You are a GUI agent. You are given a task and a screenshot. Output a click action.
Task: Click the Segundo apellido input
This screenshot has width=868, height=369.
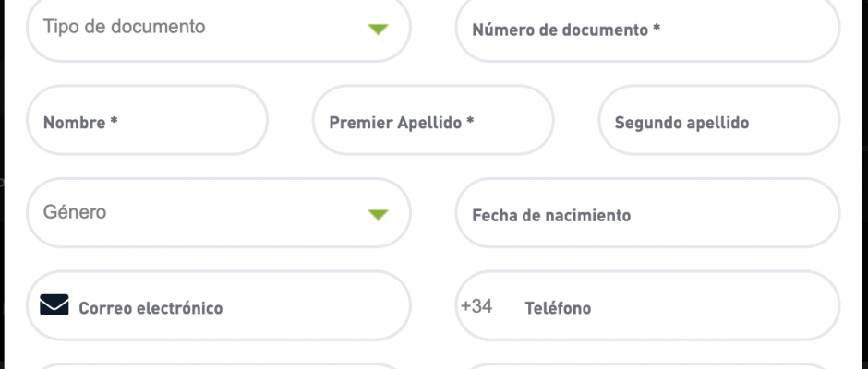pyautogui.click(x=719, y=120)
